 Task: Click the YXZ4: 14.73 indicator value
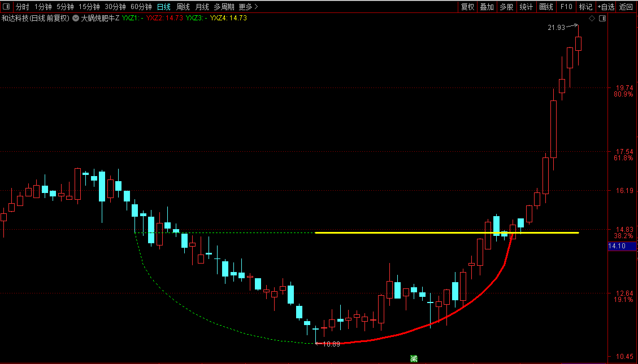228,18
